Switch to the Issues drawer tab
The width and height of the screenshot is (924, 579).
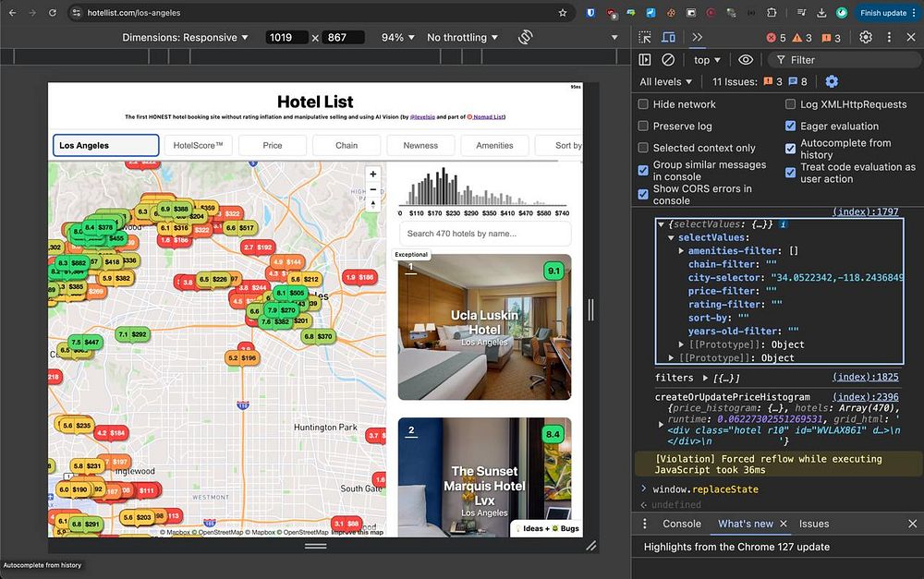814,524
